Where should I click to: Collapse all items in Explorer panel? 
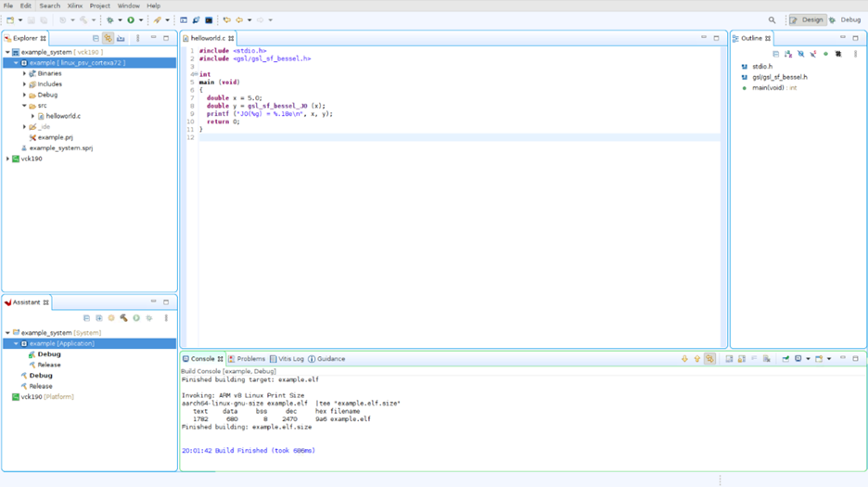(96, 38)
